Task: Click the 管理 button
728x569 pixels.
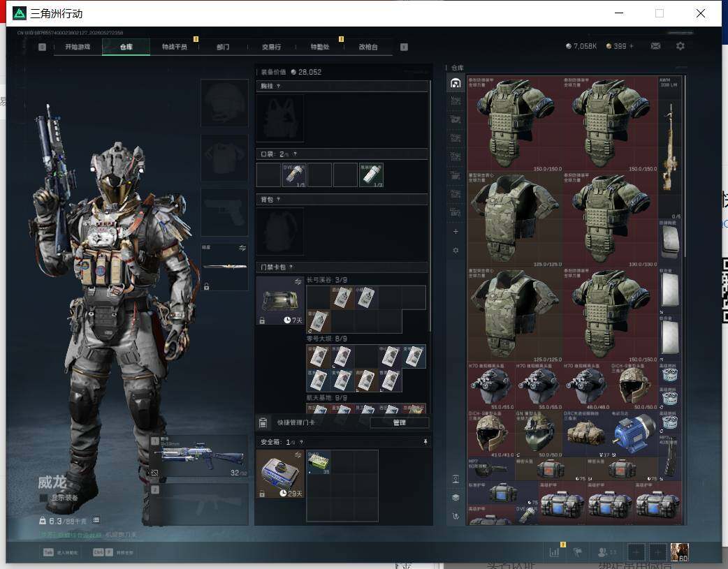Action: [x=400, y=422]
